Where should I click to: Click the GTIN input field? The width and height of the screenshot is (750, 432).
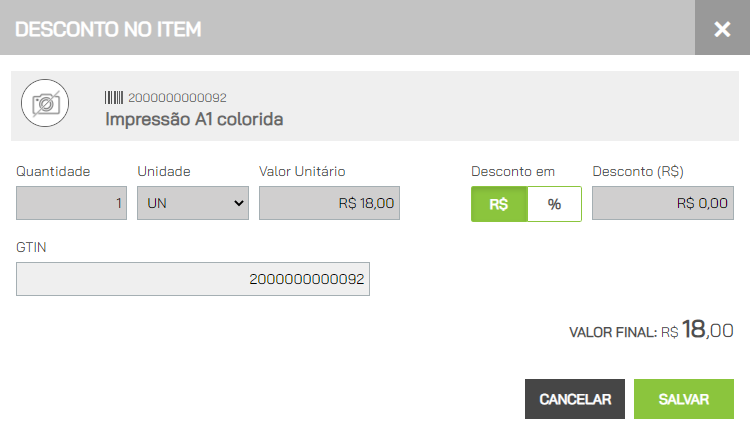coord(193,279)
